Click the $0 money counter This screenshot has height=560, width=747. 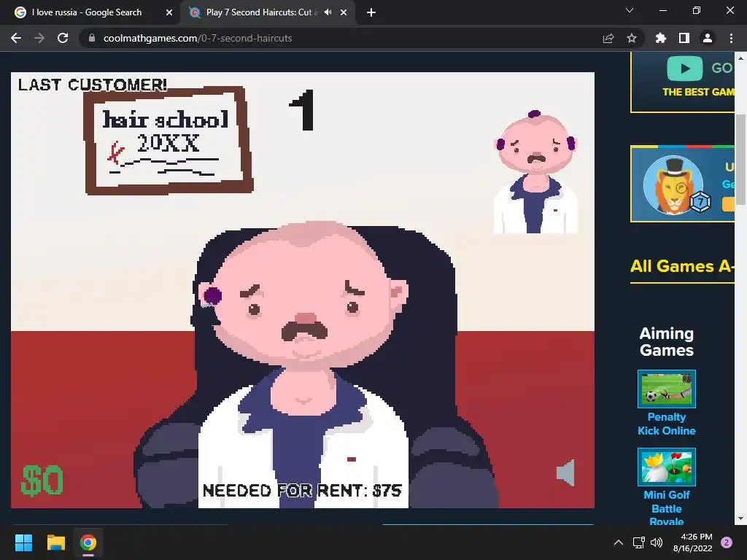point(42,480)
